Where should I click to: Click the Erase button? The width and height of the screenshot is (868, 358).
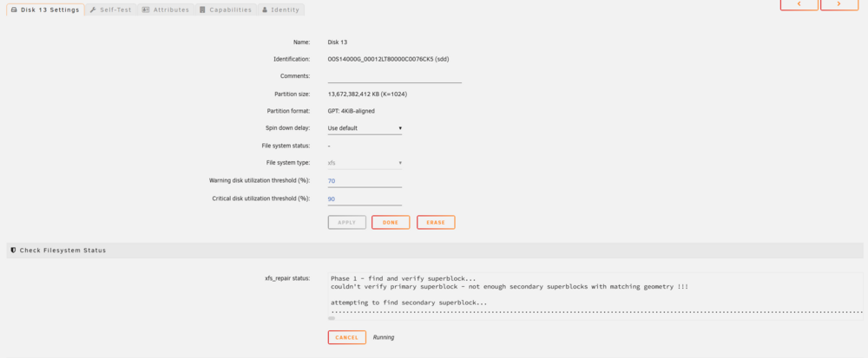coord(436,222)
